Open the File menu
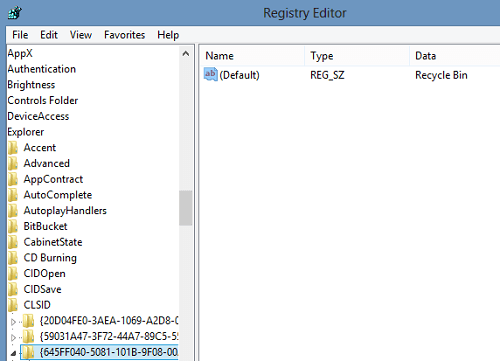Image resolution: width=500 pixels, height=361 pixels. (x=20, y=35)
